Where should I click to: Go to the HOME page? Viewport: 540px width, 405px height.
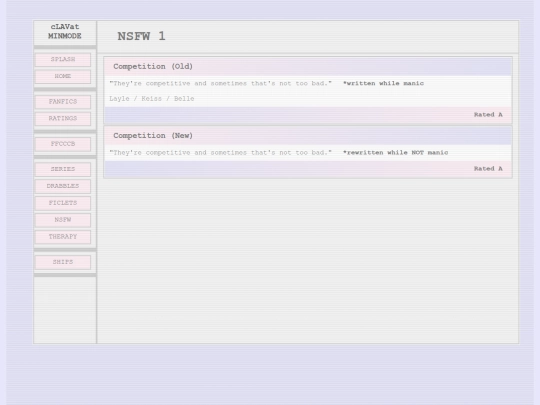[63, 76]
